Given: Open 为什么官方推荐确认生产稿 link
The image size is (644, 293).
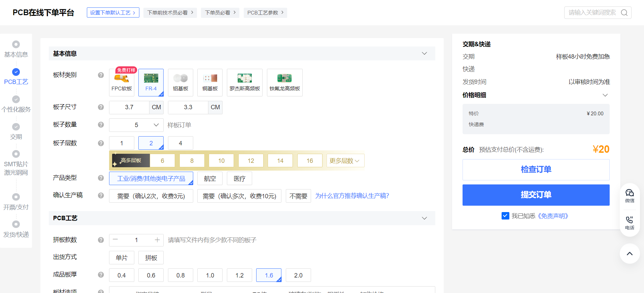Looking at the screenshot, I should pos(352,196).
